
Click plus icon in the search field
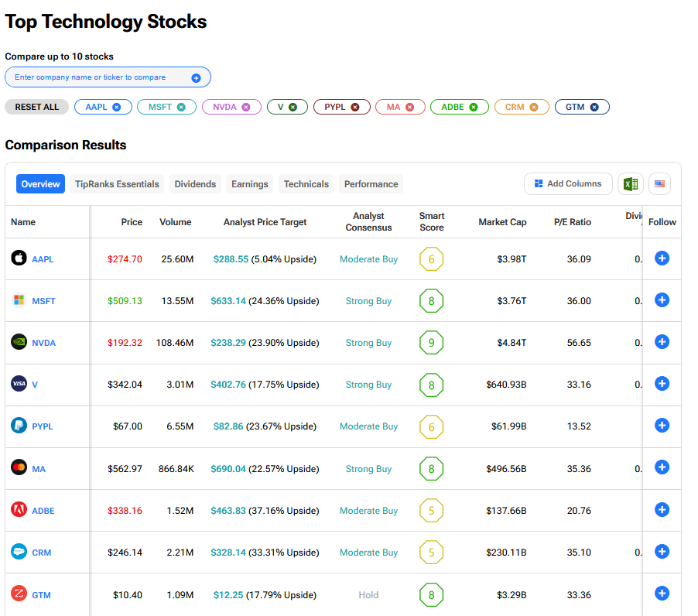click(196, 78)
